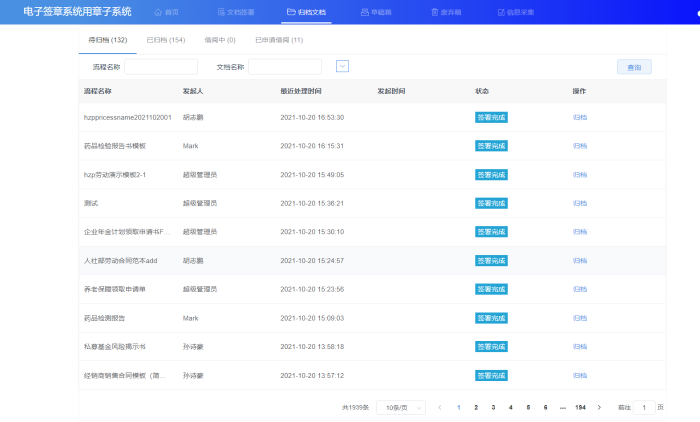
Task: Click initiator Mark in the 药品检测报告 row
Action: pos(191,318)
